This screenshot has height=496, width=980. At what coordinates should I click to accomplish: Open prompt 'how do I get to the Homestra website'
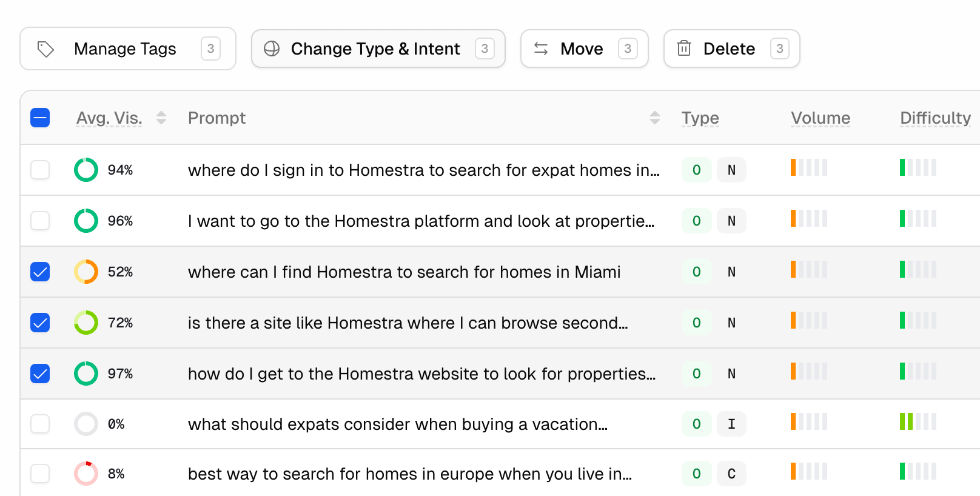[422, 374]
